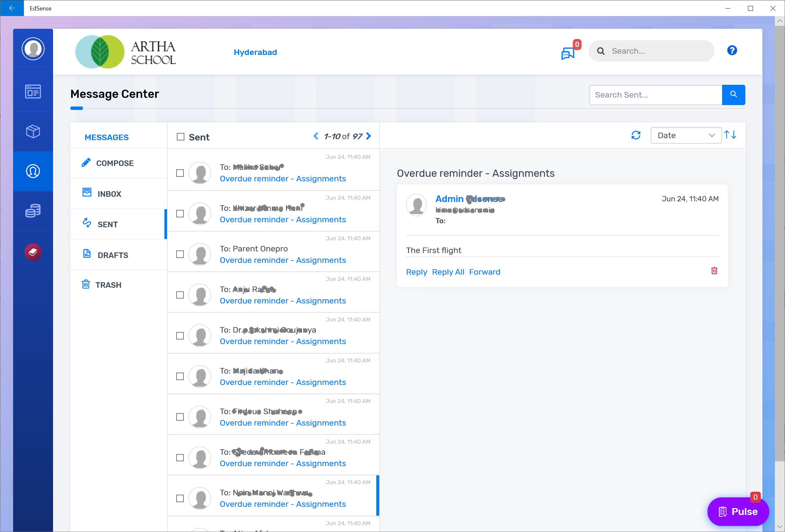Screen dimensions: 785x532
Task: Click the dashboard news icon in sidebar
Action: [33, 91]
